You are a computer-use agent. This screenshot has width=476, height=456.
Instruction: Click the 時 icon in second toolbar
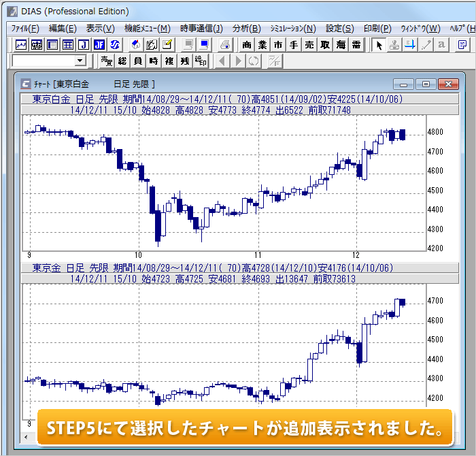point(153,61)
